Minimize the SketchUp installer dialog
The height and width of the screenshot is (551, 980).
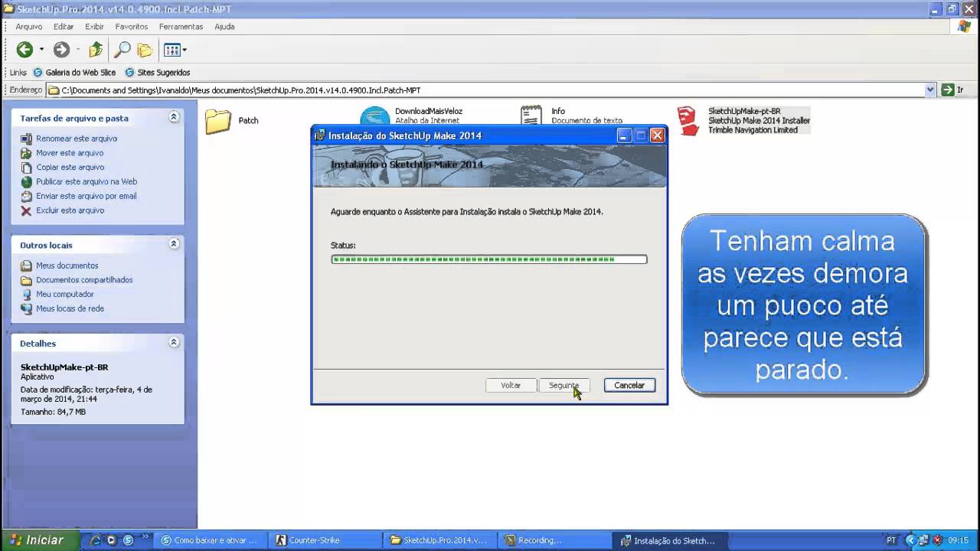coord(625,135)
